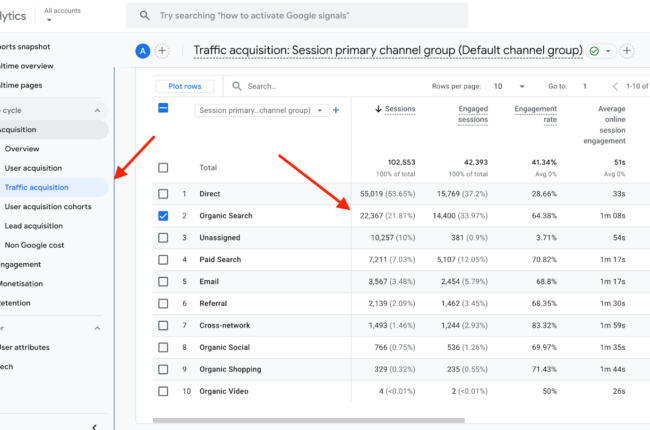Screen dimensions: 650x430
Task: Check the Paid Search row checkbox
Action: point(163,260)
